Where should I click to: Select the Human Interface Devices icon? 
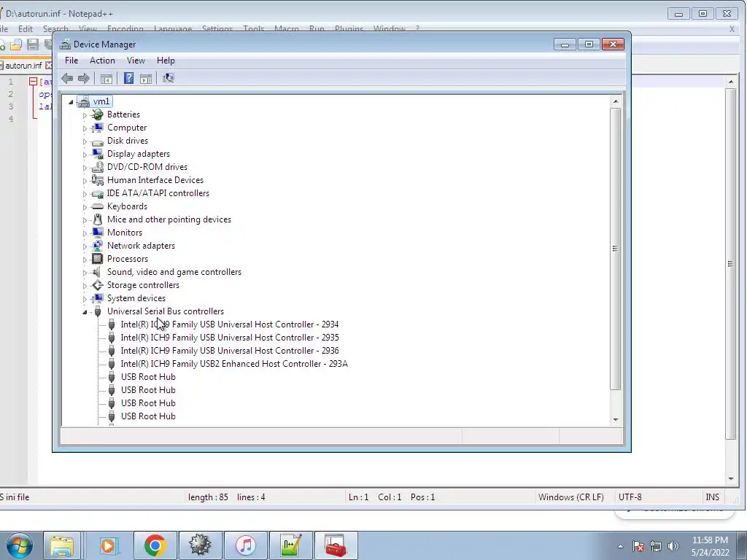[97, 180]
